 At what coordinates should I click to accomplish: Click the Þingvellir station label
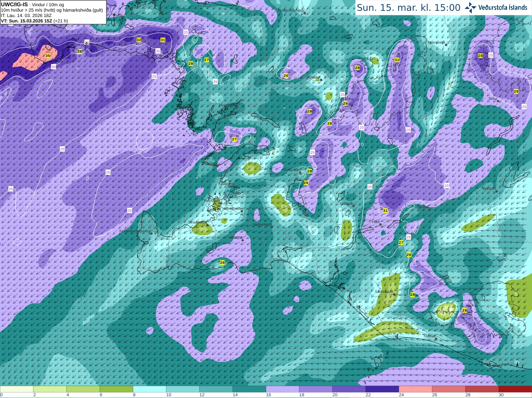coord(292,170)
